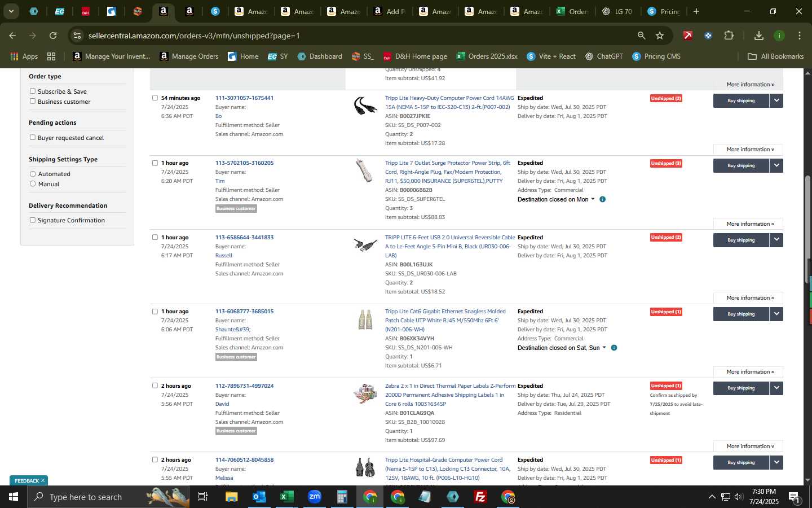View site information icon in address bar
The image size is (812, 508).
[77, 36]
